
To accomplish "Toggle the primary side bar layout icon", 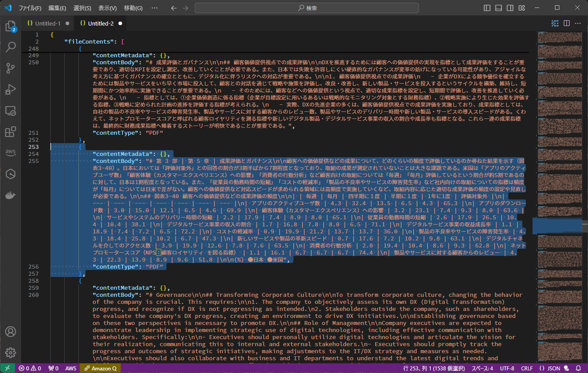I will (x=487, y=8).
